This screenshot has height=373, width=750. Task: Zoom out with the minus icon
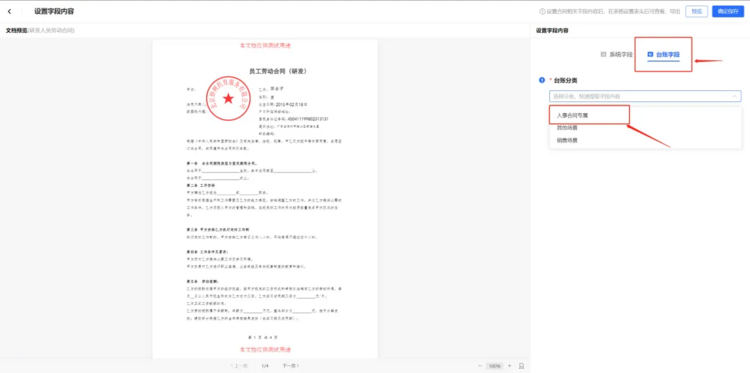point(480,366)
